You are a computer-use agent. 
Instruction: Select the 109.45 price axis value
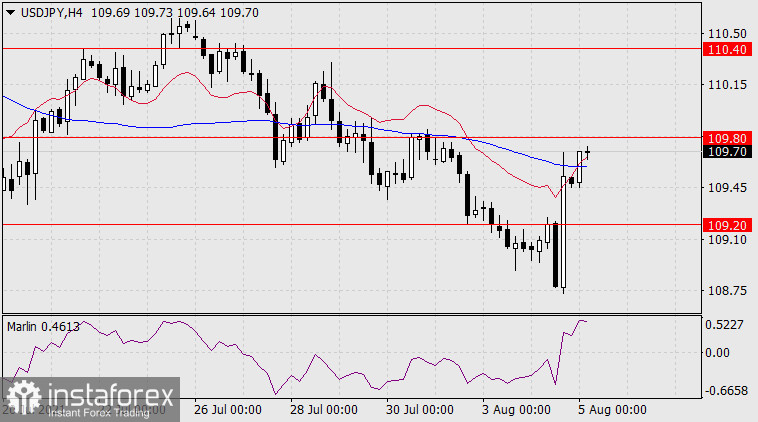[727, 188]
